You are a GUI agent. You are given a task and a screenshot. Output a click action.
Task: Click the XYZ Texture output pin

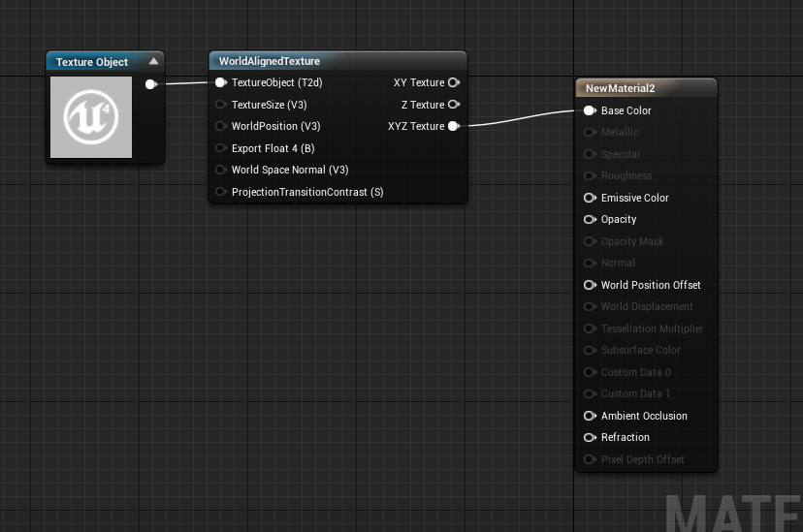point(454,126)
